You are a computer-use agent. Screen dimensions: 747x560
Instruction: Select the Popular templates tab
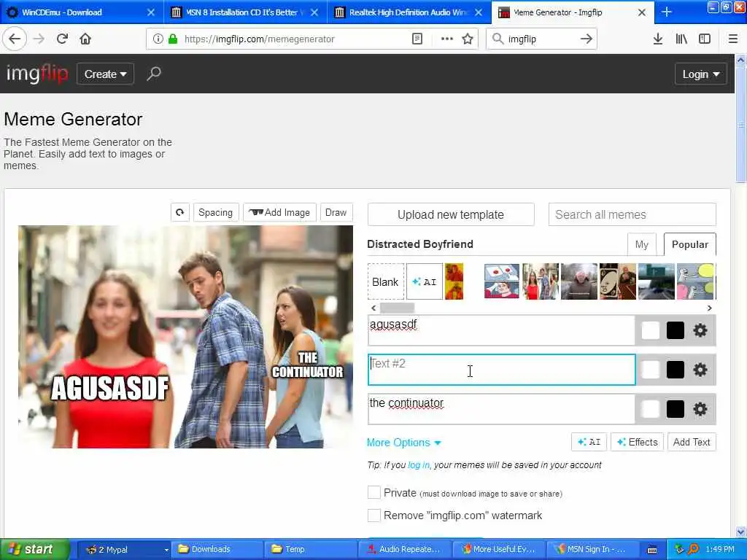[x=690, y=244]
